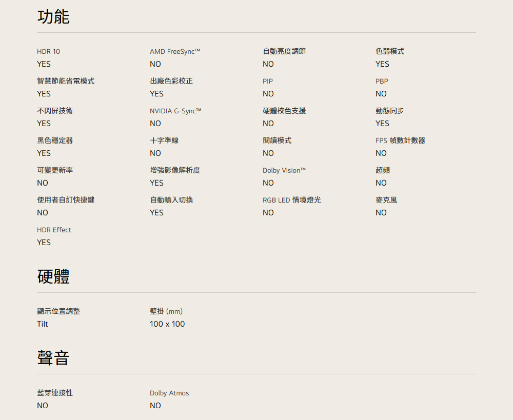Click the Dolby Atmos label

tap(169, 393)
